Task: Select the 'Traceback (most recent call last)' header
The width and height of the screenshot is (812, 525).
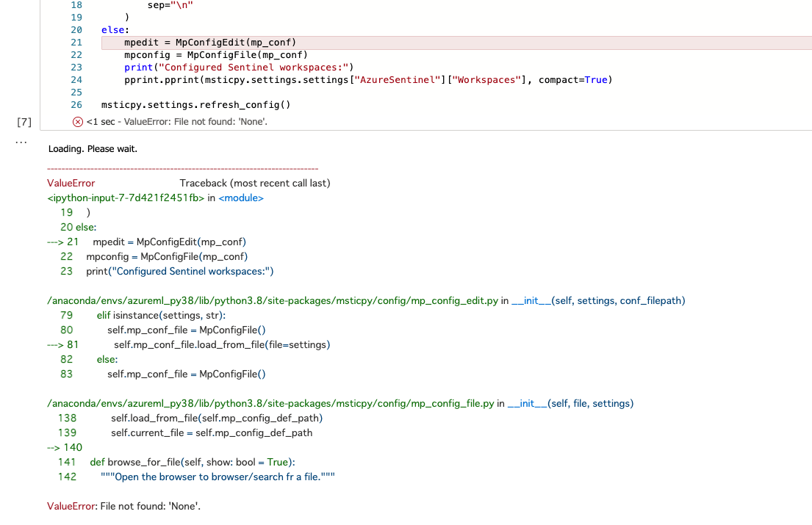Action: click(256, 183)
